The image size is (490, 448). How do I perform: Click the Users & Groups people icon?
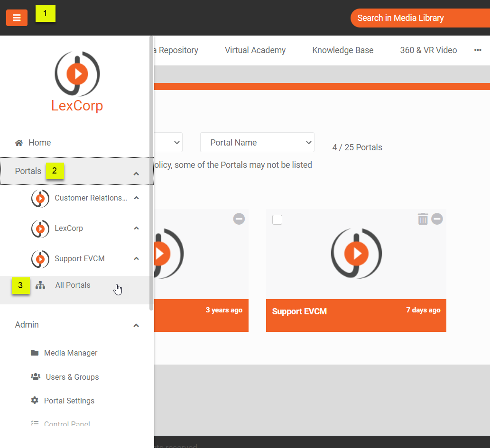coord(36,377)
